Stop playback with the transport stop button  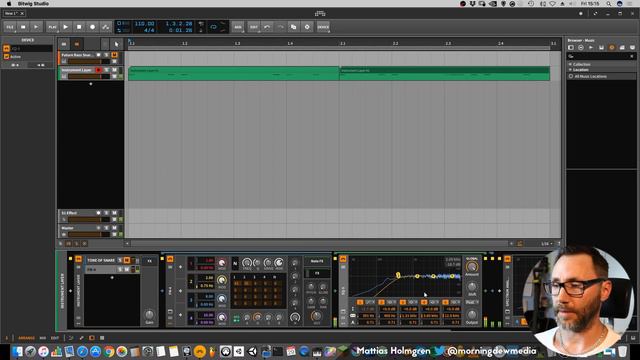pos(79,27)
